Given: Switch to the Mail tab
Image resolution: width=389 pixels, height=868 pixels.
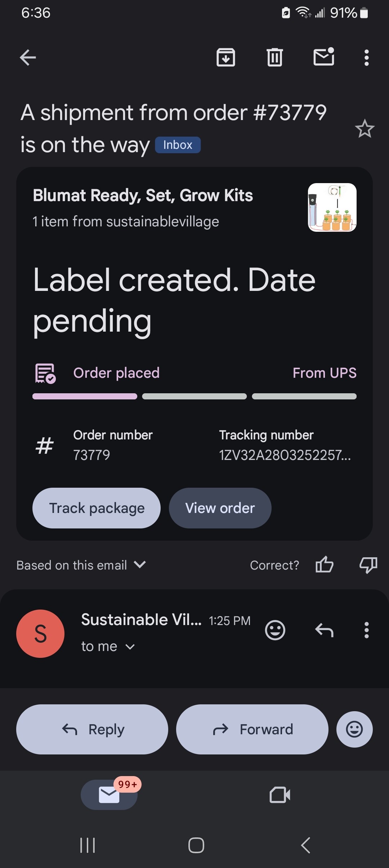Looking at the screenshot, I should (x=109, y=794).
